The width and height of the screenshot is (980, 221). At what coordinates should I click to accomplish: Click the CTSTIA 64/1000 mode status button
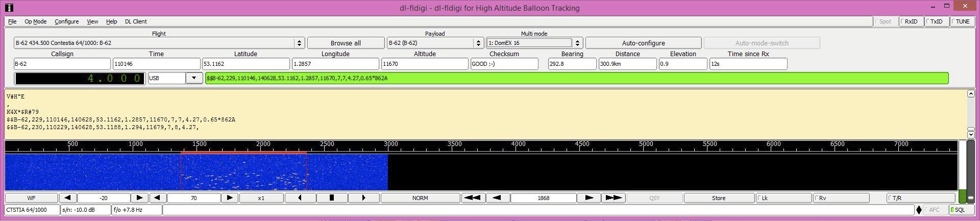32,210
